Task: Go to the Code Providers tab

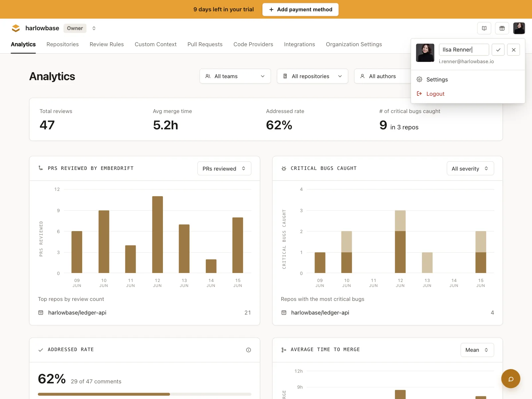Action: tap(253, 45)
